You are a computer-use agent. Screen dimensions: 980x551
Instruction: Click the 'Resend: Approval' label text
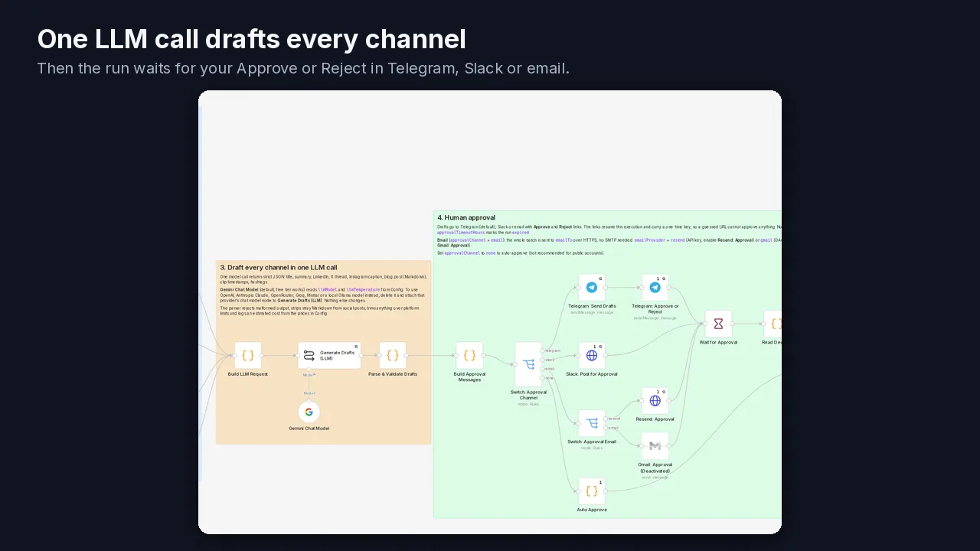tap(655, 419)
